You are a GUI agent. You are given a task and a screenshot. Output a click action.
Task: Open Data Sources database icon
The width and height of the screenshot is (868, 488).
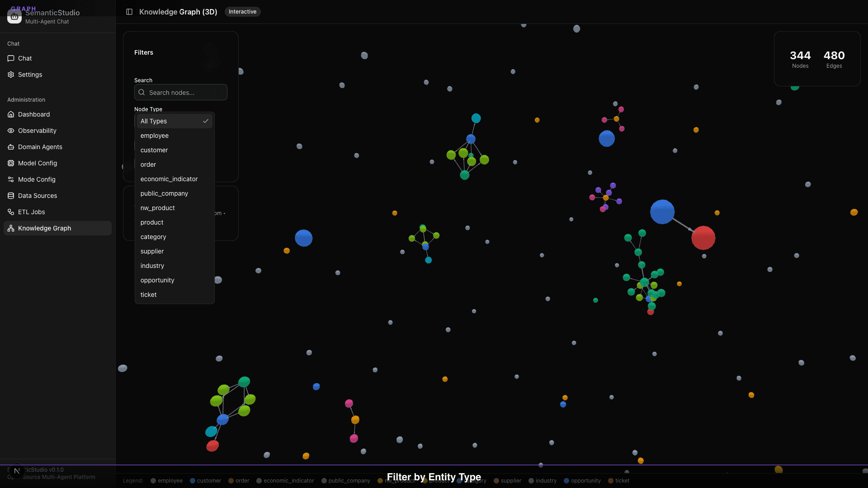coord(11,196)
